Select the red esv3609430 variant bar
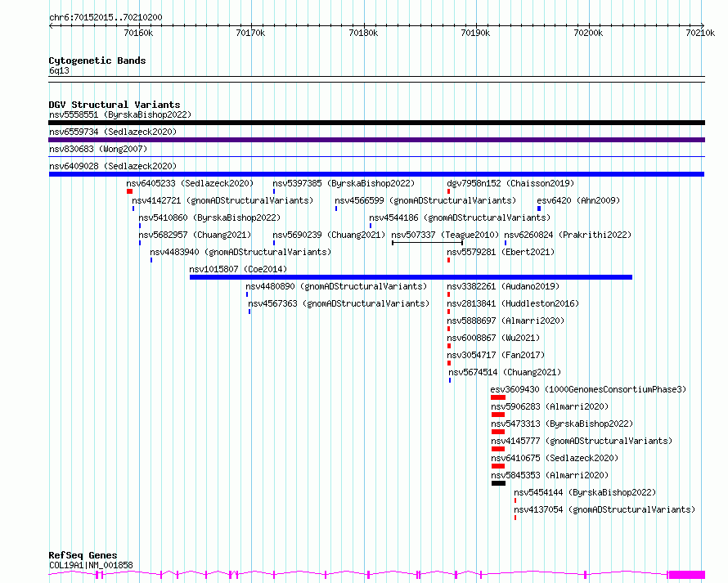 (497, 397)
